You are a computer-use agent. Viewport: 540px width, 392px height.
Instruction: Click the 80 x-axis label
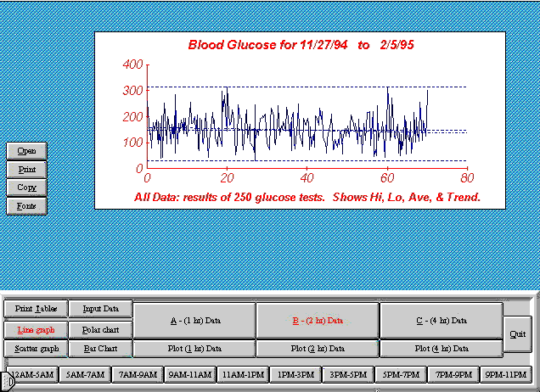pyautogui.click(x=467, y=178)
